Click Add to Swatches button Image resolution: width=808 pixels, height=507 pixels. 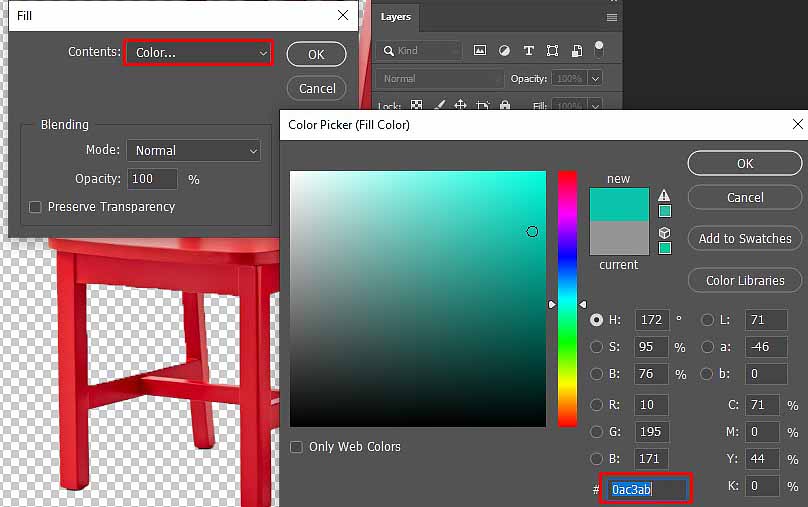pos(745,239)
